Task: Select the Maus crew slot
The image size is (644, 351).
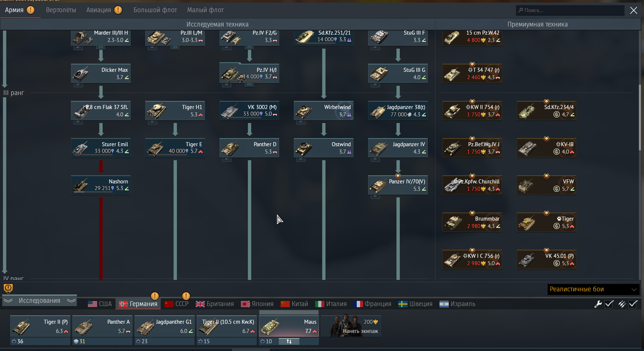Action: pyautogui.click(x=289, y=326)
